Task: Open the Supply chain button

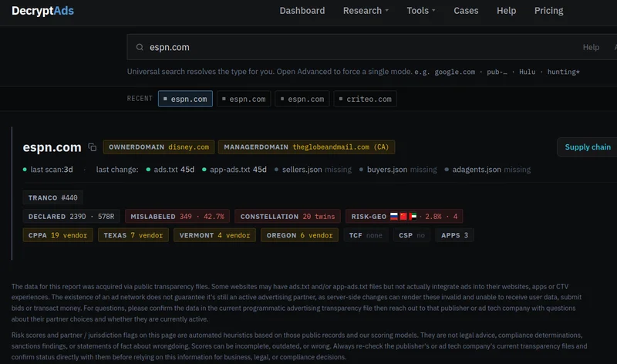Action: click(x=588, y=147)
